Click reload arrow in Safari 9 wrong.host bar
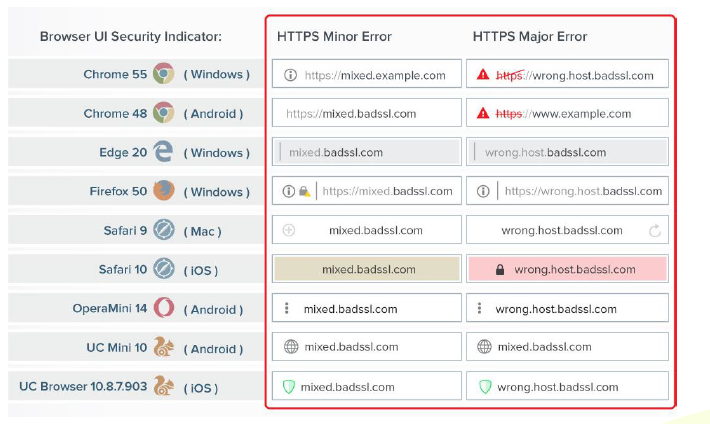Viewport: 710px width, 424px height. coord(655,231)
